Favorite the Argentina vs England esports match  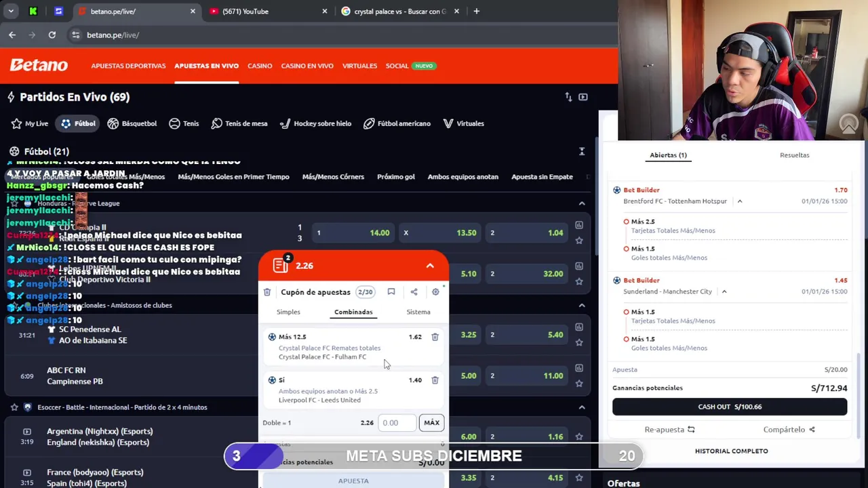(x=579, y=437)
